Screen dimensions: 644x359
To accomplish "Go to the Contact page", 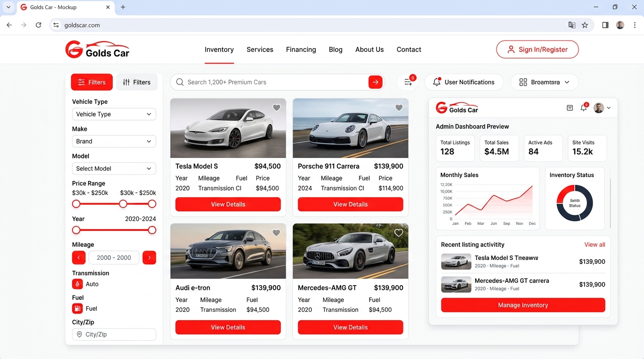I will click(x=409, y=50).
